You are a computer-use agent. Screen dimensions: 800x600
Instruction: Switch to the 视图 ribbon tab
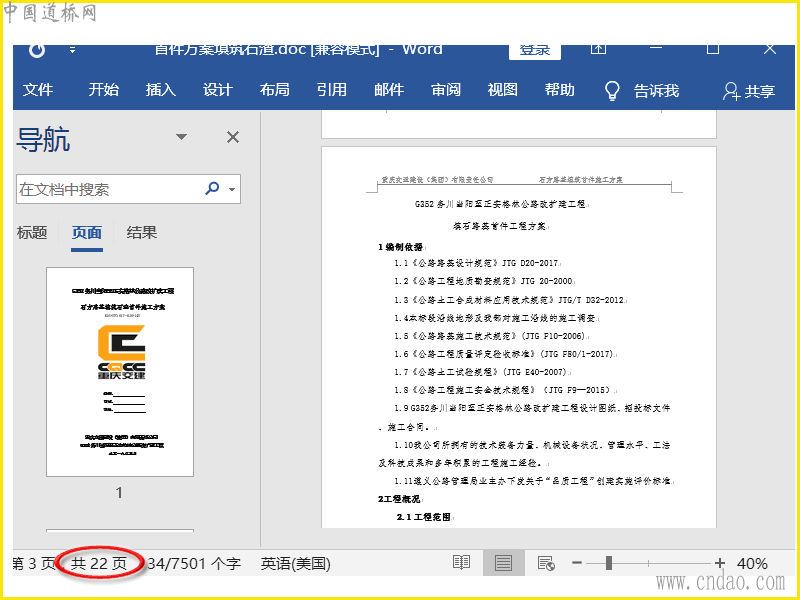click(x=503, y=90)
